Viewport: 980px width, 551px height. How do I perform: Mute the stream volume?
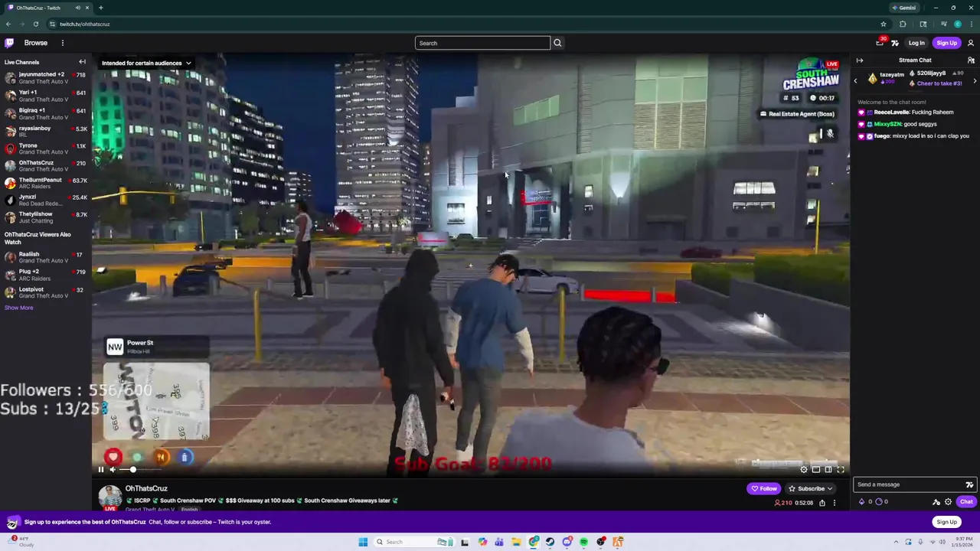(x=113, y=470)
